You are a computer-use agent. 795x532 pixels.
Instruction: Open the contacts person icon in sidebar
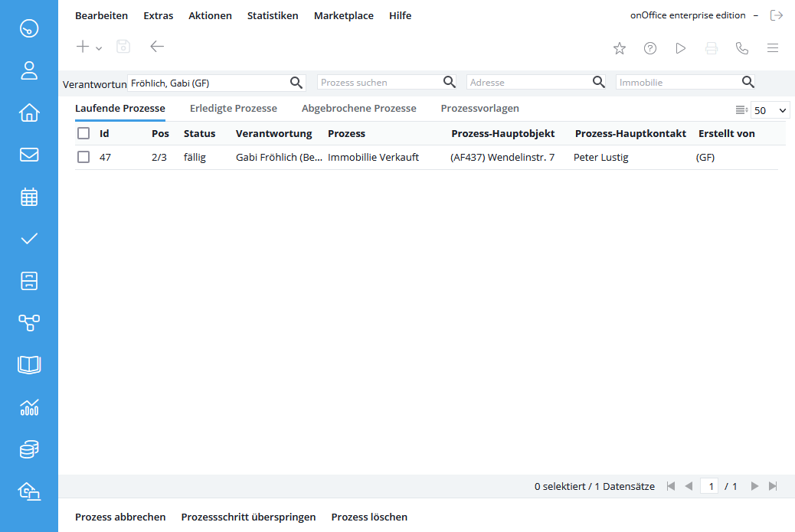pos(29,71)
